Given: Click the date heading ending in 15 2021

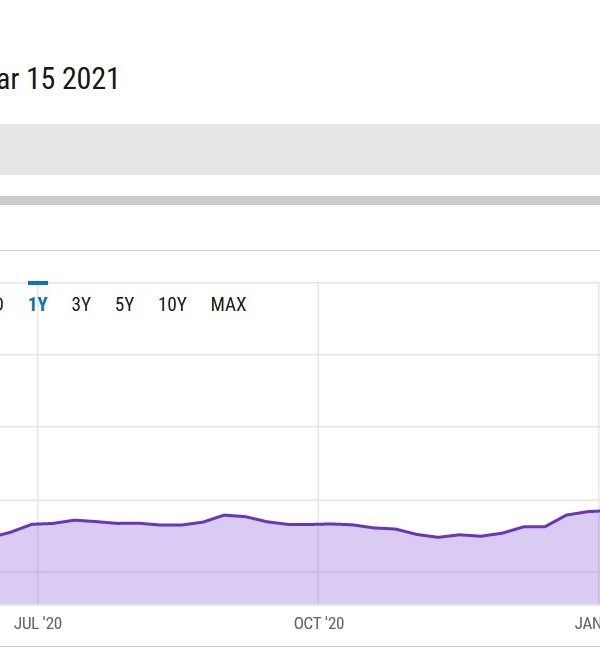Looking at the screenshot, I should 60,79.
